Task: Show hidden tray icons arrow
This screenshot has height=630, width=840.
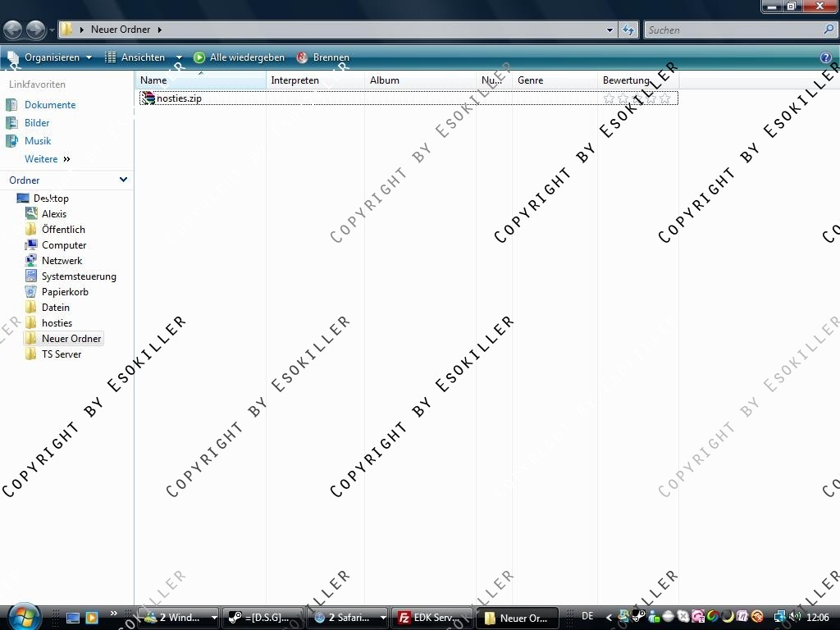Action: coord(609,618)
